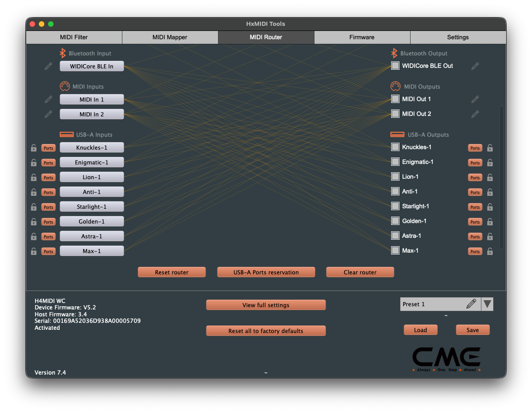Check the MIDI Out 1 output box

pos(395,99)
